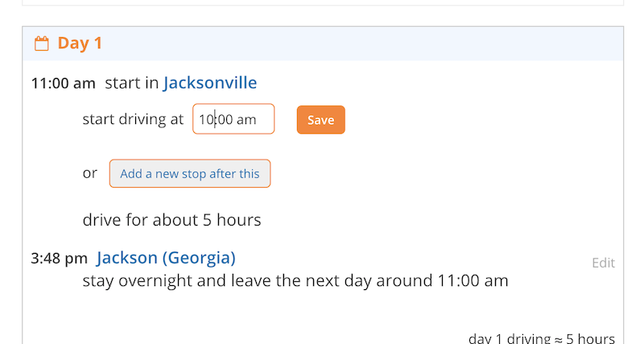Screen dimensions: 644x344
Task: Click the 11:00 am start time text
Action: 64,84
